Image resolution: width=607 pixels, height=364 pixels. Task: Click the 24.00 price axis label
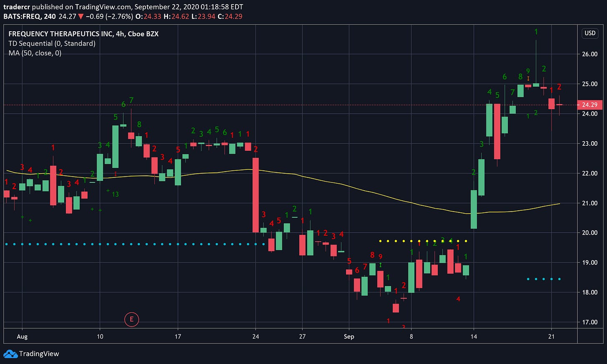click(x=590, y=114)
